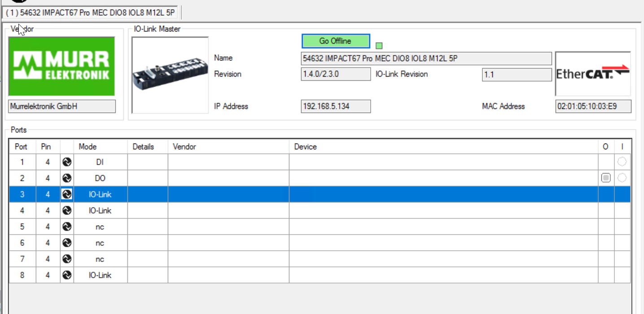Screen dimensions: 644x314
Task: Select the IO-Link mode cell of port 8
Action: 101,275
